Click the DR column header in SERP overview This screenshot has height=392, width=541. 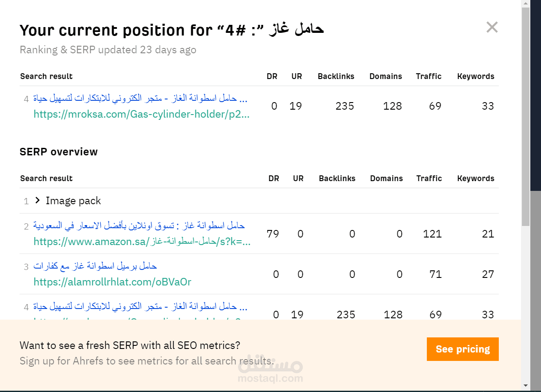point(274,178)
